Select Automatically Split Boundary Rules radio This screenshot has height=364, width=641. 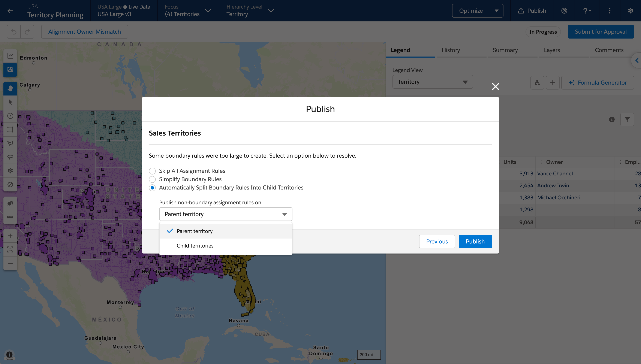[152, 188]
